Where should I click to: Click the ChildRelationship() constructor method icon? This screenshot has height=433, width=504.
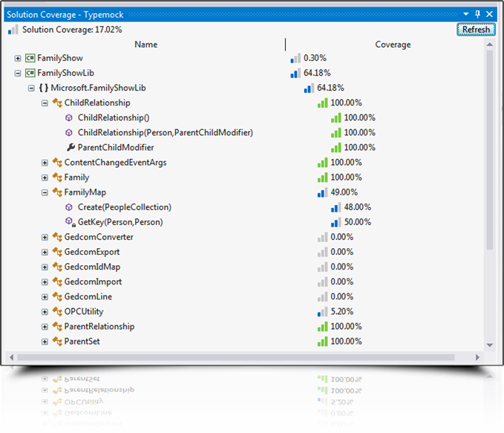pos(70,117)
